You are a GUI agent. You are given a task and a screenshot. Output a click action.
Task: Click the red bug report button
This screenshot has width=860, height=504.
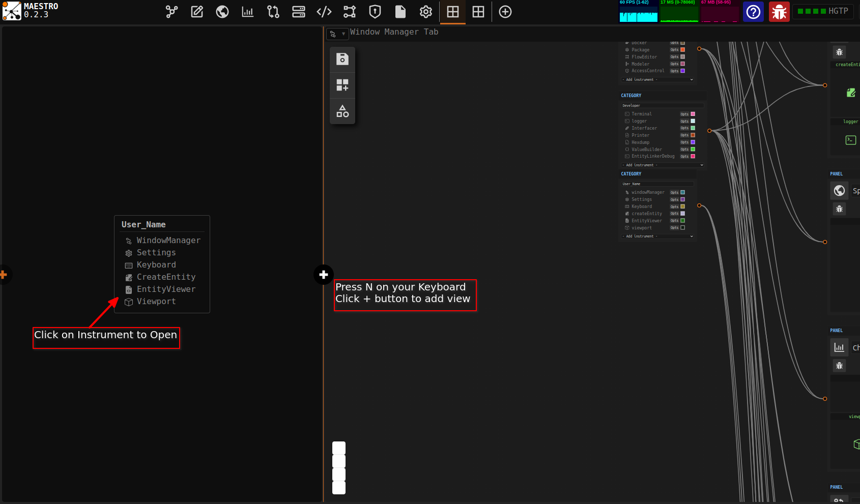click(779, 12)
